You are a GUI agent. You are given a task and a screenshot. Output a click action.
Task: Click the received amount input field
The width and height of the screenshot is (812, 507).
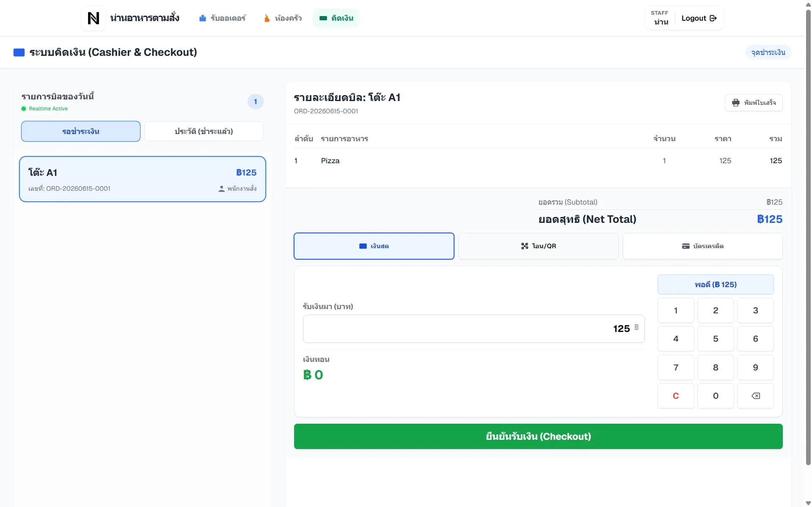tap(473, 329)
